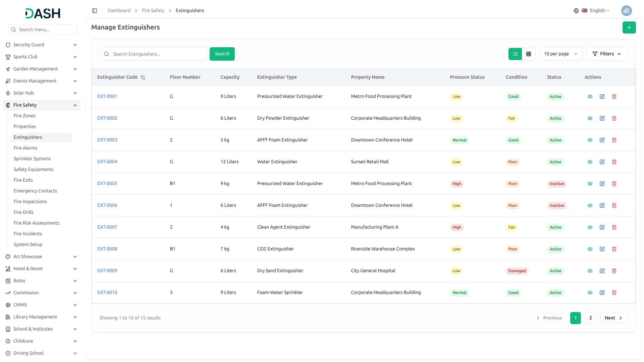Click the green Search button
Viewport: 644px width, 362px height.
(222, 54)
